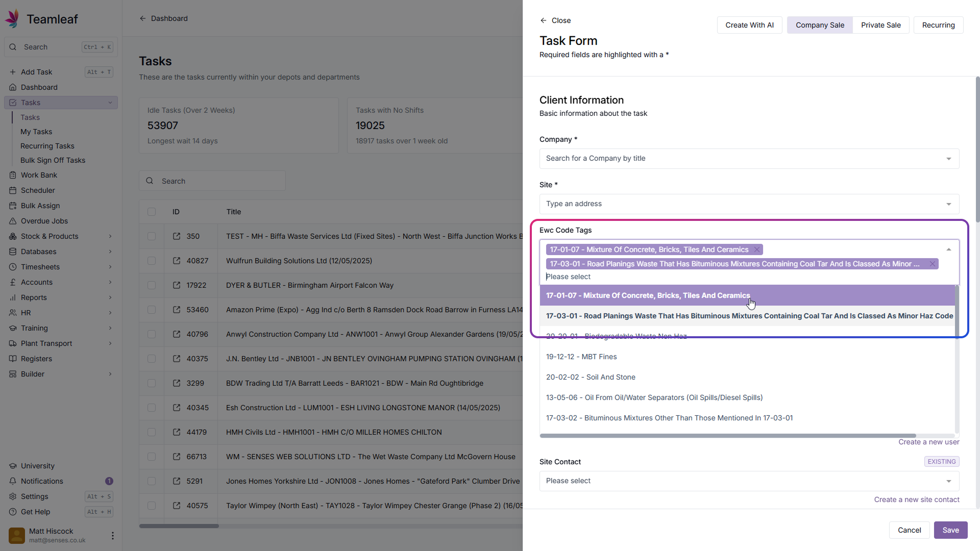The width and height of the screenshot is (980, 551).
Task: Remove the 17-03-01 Road Planings tag chip
Action: point(933,264)
